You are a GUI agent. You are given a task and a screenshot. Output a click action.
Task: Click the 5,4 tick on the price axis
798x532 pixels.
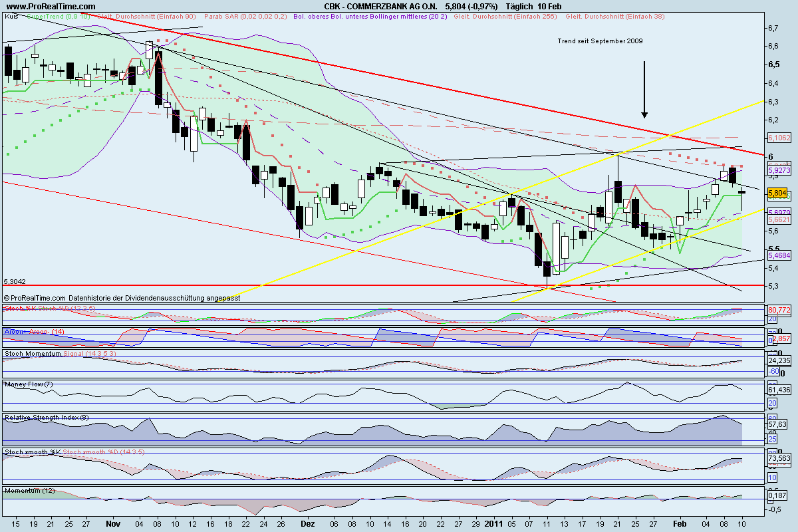pyautogui.click(x=773, y=268)
